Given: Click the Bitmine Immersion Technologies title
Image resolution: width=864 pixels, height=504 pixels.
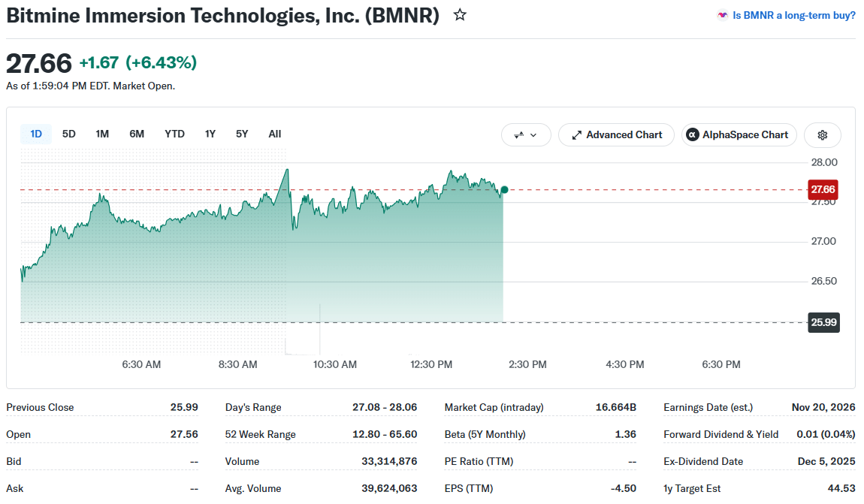Looking at the screenshot, I should click(222, 16).
